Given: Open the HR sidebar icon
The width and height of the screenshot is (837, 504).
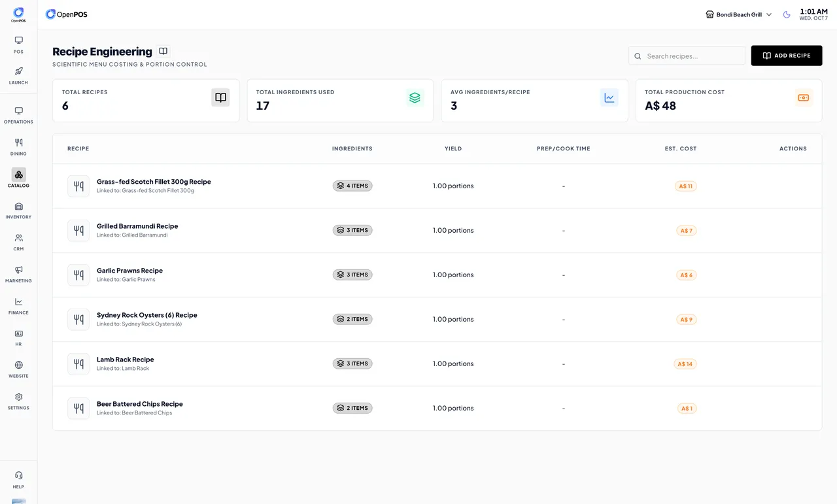Looking at the screenshot, I should 18,333.
